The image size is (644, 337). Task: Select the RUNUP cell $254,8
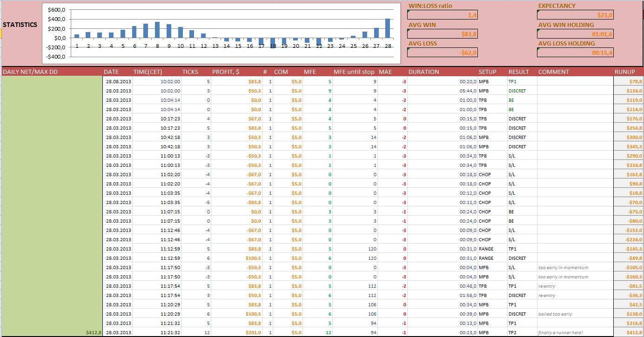[x=628, y=128]
